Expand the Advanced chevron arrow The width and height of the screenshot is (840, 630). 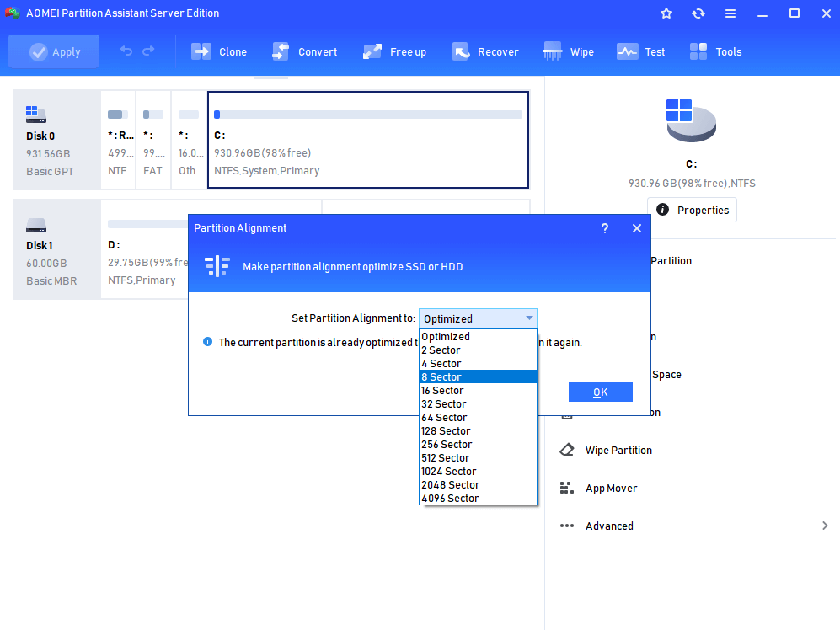click(x=825, y=526)
